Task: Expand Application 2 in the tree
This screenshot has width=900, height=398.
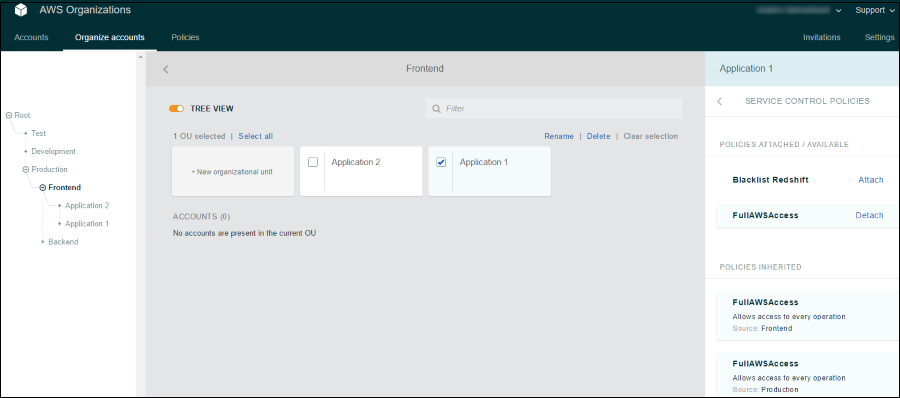Action: (x=59, y=206)
